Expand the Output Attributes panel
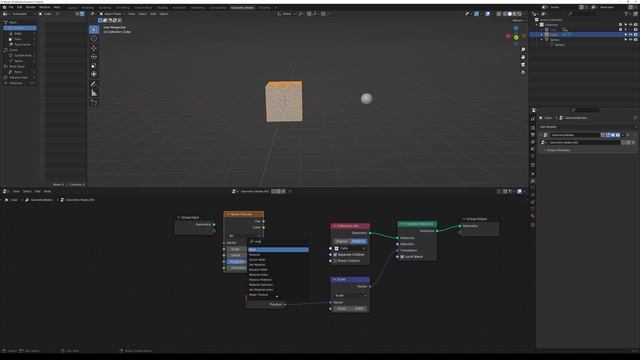 [558, 150]
